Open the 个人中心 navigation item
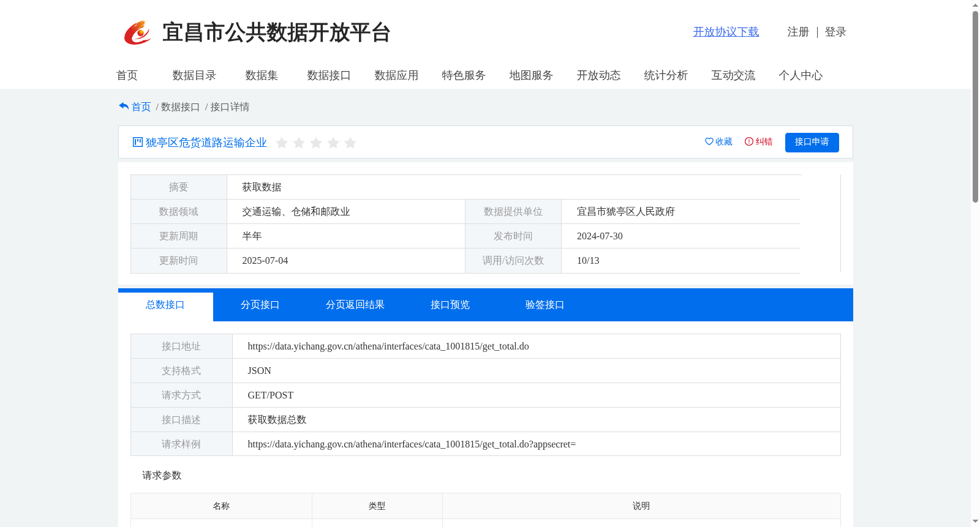 pyautogui.click(x=801, y=75)
